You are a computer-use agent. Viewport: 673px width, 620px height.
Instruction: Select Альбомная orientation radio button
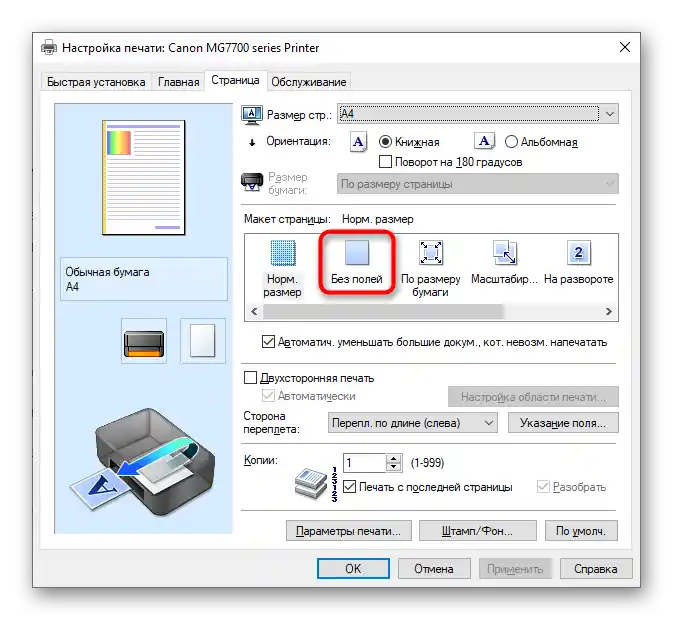511,142
